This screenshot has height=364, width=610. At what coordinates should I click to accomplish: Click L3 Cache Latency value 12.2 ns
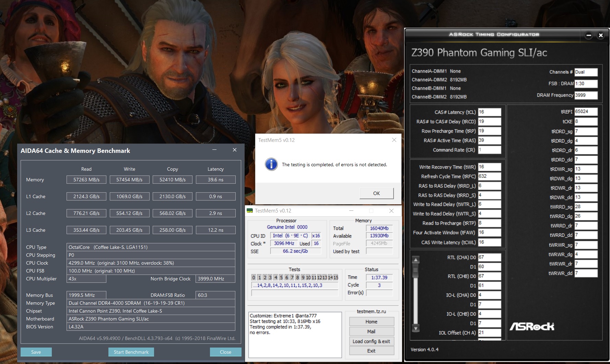pos(215,230)
